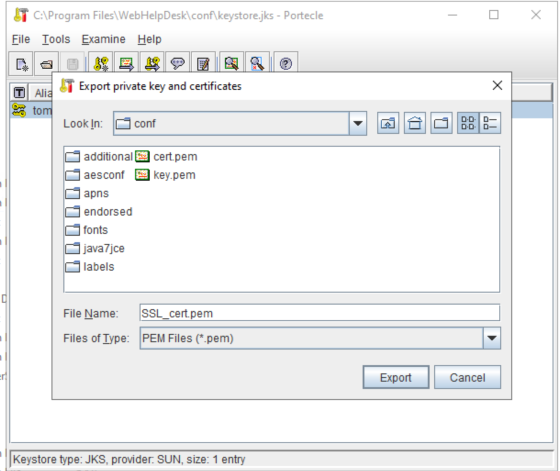Expand the Look In conf dropdown
This screenshot has width=560, height=471.
358,124
